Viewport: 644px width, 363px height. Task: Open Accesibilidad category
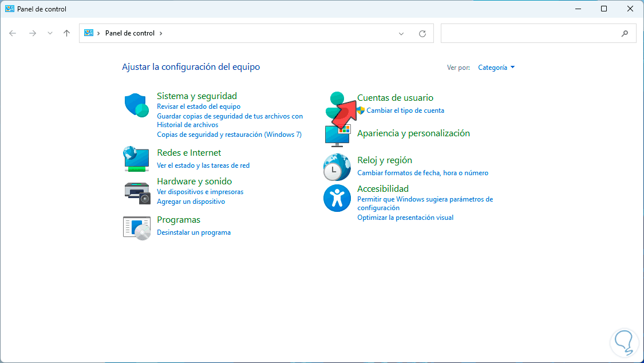[383, 188]
